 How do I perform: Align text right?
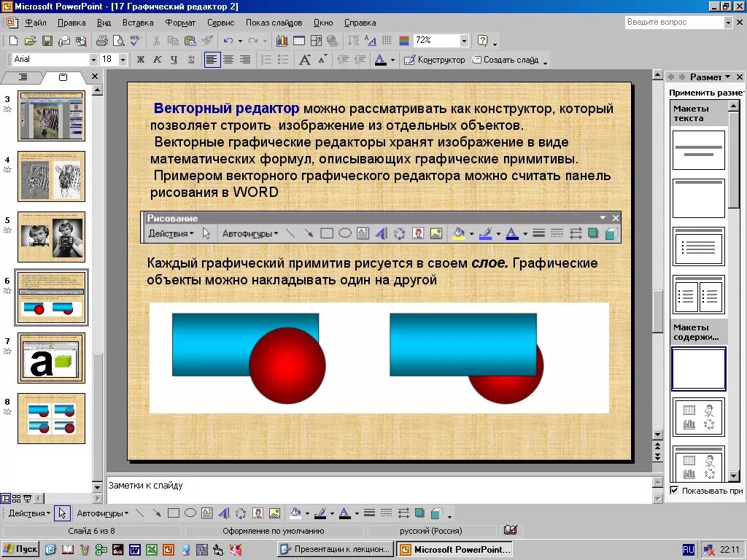tap(245, 60)
